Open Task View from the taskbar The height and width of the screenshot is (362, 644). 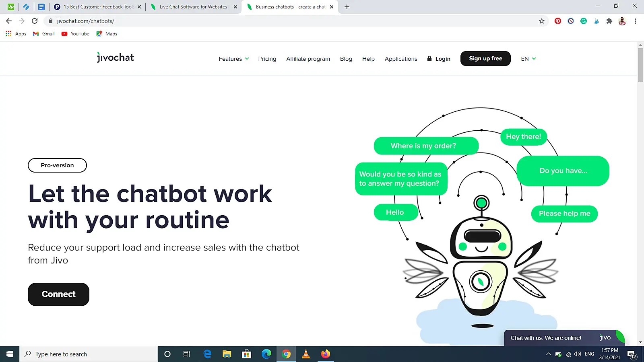coord(186,354)
